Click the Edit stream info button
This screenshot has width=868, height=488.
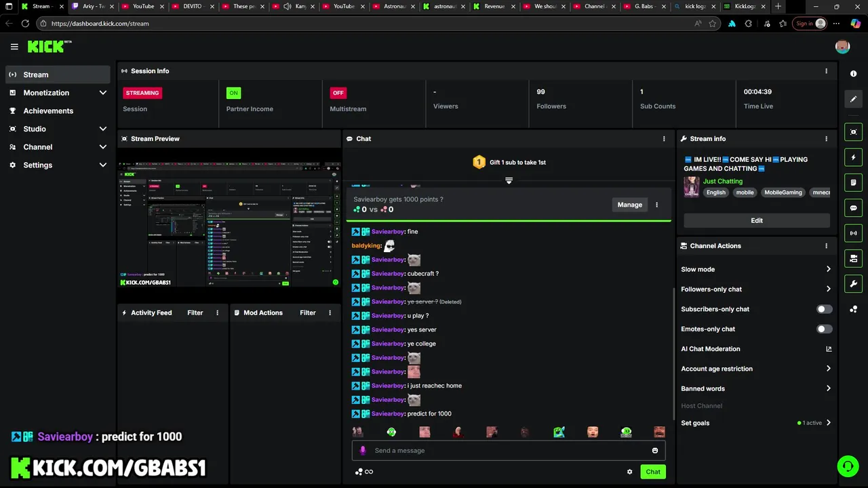point(757,221)
